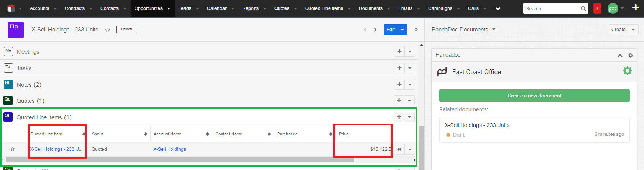Open Accounts menu dropdown arrow
This screenshot has height=170, width=644.
(55, 8)
